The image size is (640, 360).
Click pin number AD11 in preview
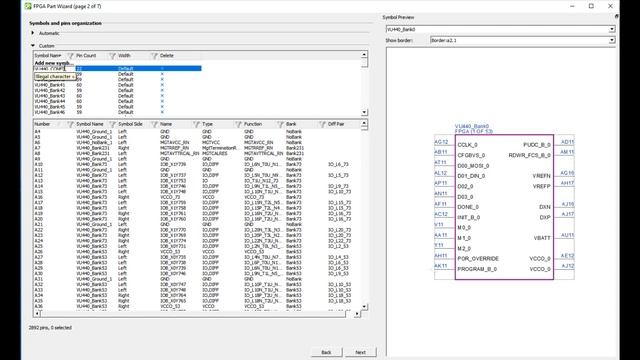coord(567,142)
